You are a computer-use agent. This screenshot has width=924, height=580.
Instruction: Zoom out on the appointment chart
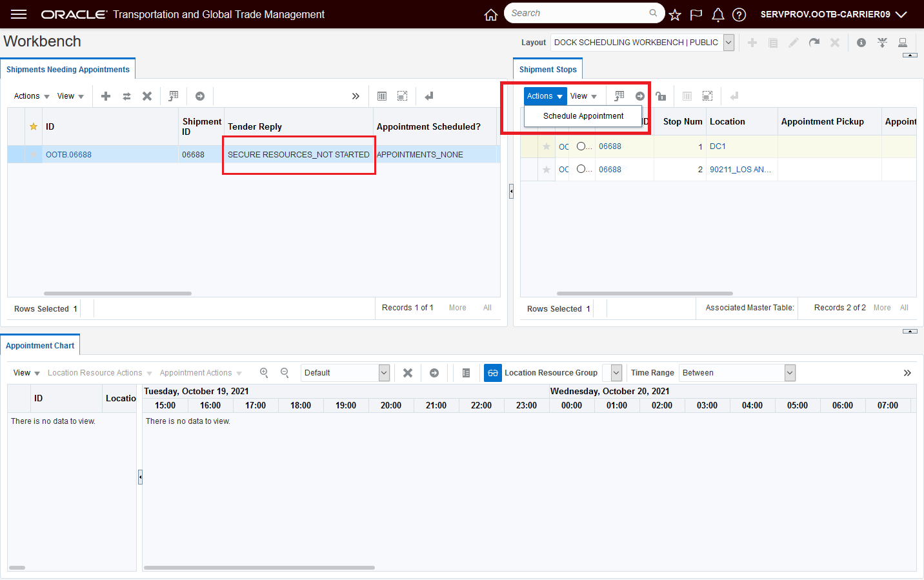point(285,373)
